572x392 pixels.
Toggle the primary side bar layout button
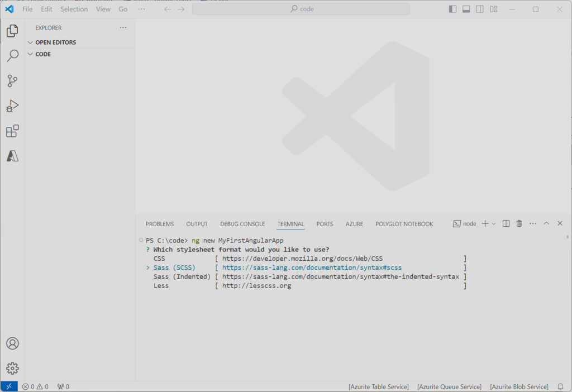point(452,9)
